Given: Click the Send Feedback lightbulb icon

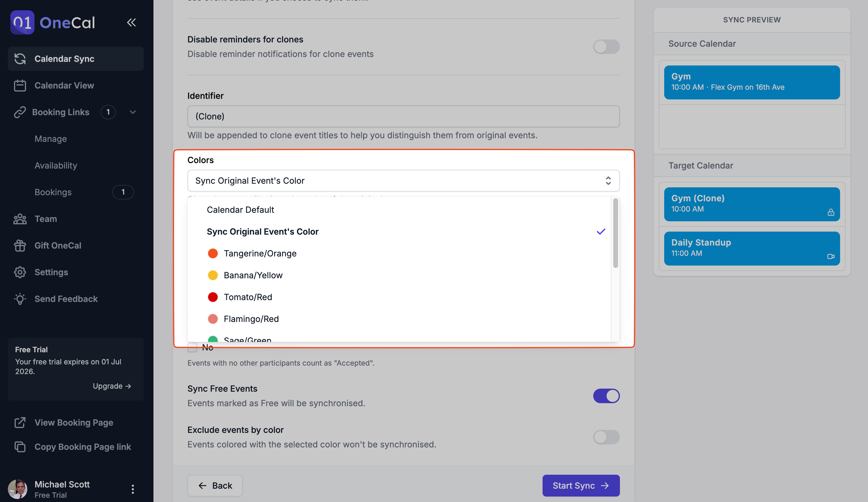Looking at the screenshot, I should 20,299.
